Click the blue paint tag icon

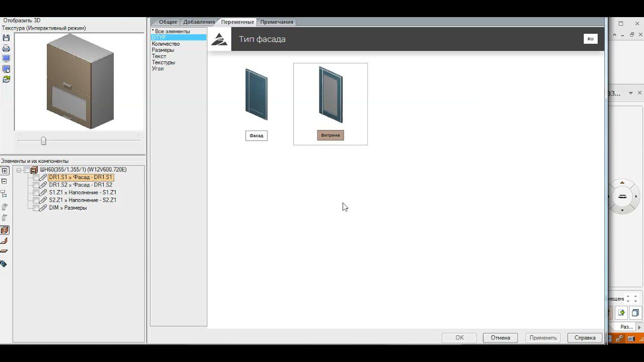(4, 263)
